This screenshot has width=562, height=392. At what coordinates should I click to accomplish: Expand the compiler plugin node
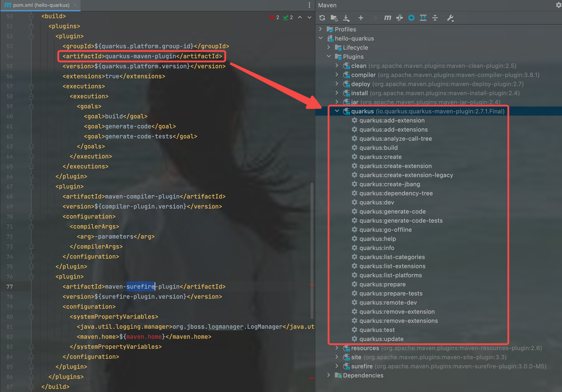(337, 74)
